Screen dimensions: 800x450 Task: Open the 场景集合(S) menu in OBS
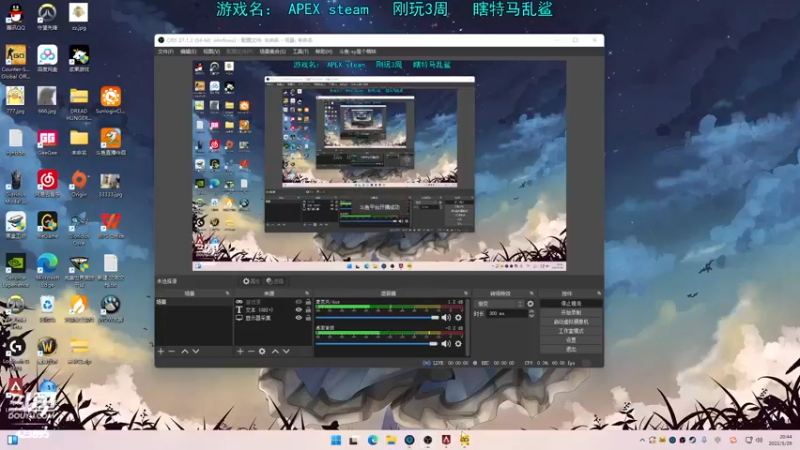(x=272, y=52)
